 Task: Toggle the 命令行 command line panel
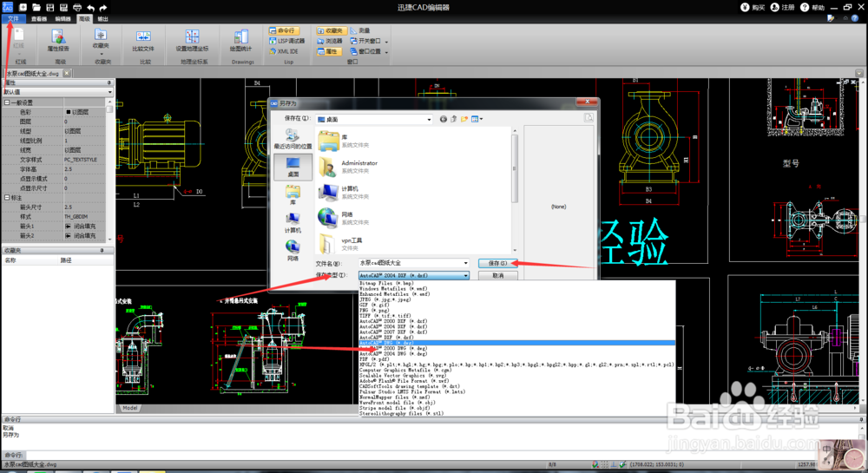point(284,30)
